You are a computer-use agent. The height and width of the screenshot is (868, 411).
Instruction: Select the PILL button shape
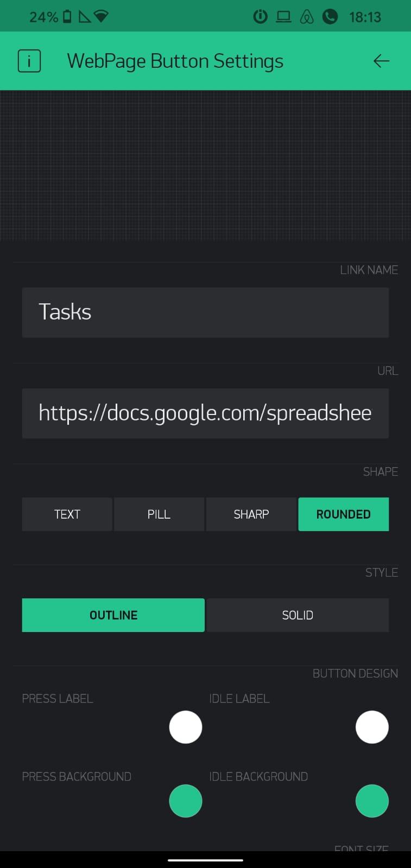[159, 514]
